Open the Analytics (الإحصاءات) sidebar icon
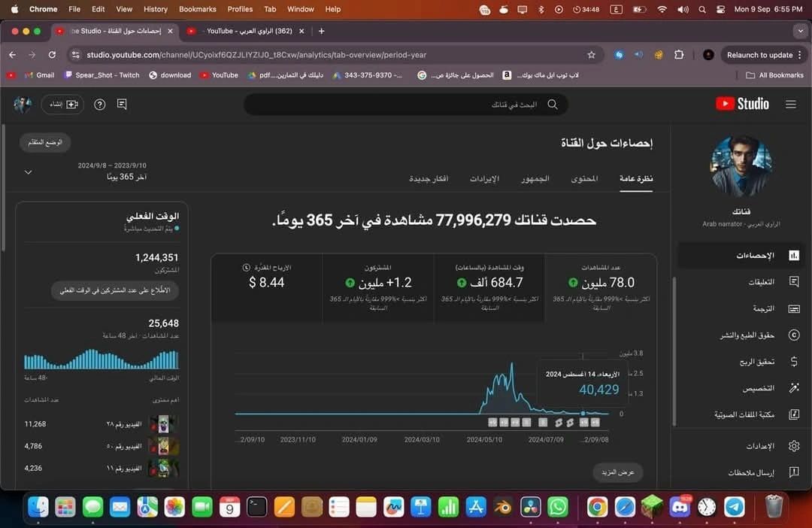The image size is (812, 528). tap(793, 256)
